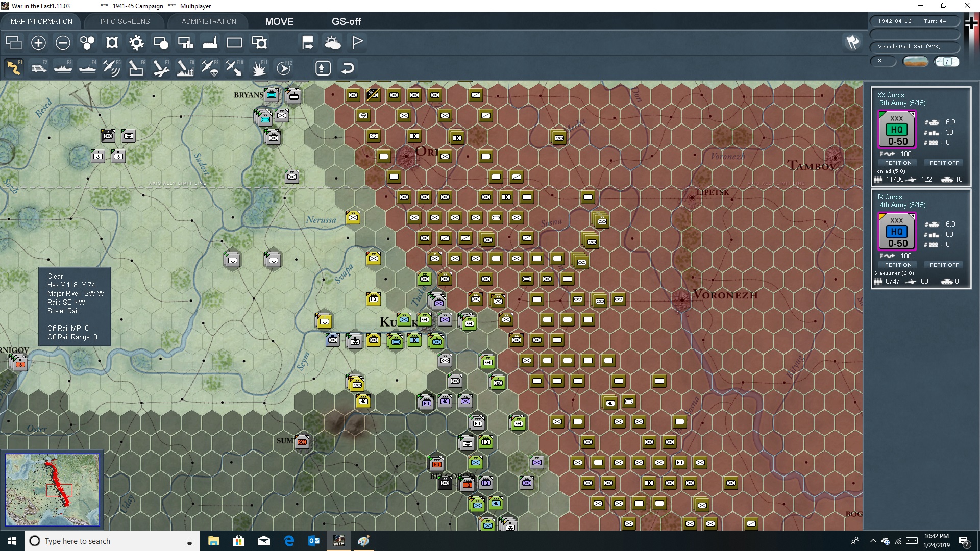Click the XX Corps HQ counter in sidebar
Image resolution: width=980 pixels, height=551 pixels.
pos(897,130)
